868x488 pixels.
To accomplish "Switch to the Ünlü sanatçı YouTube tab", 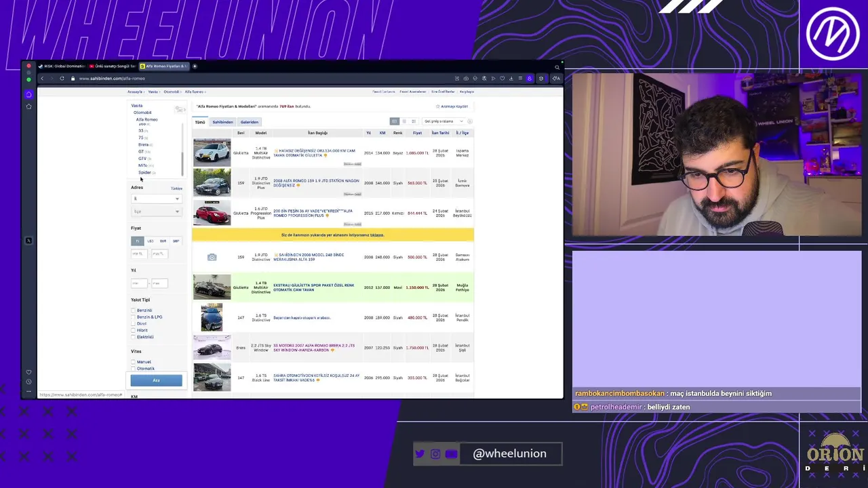I will pos(113,66).
